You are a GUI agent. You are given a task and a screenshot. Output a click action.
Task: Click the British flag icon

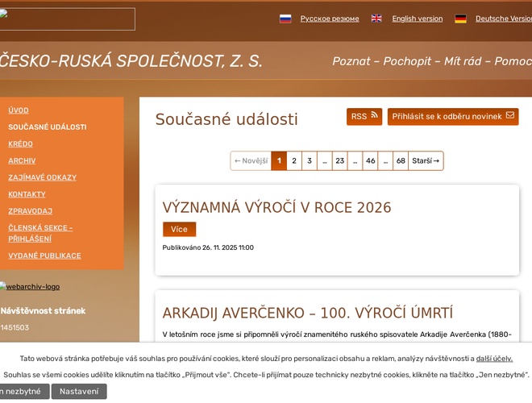point(376,19)
